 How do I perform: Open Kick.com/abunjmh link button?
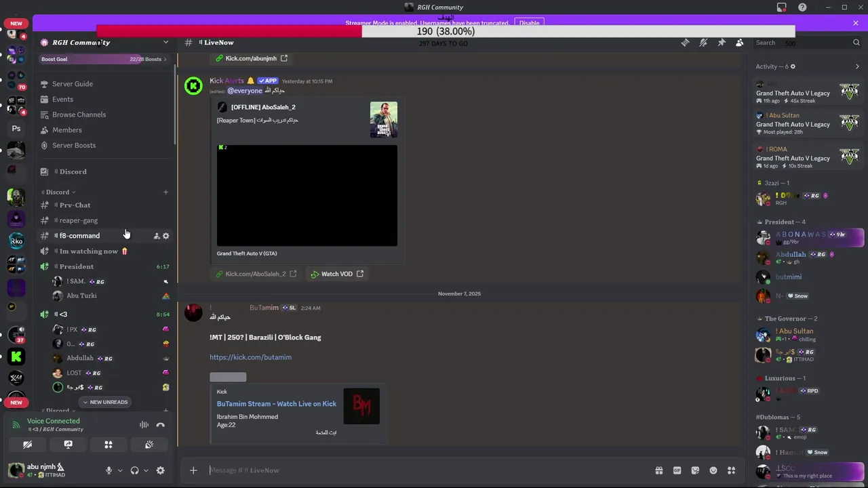[252, 58]
